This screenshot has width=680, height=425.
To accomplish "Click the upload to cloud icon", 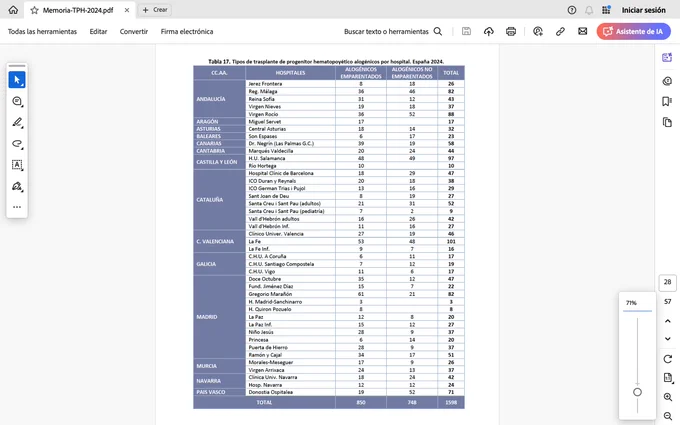I will click(489, 31).
